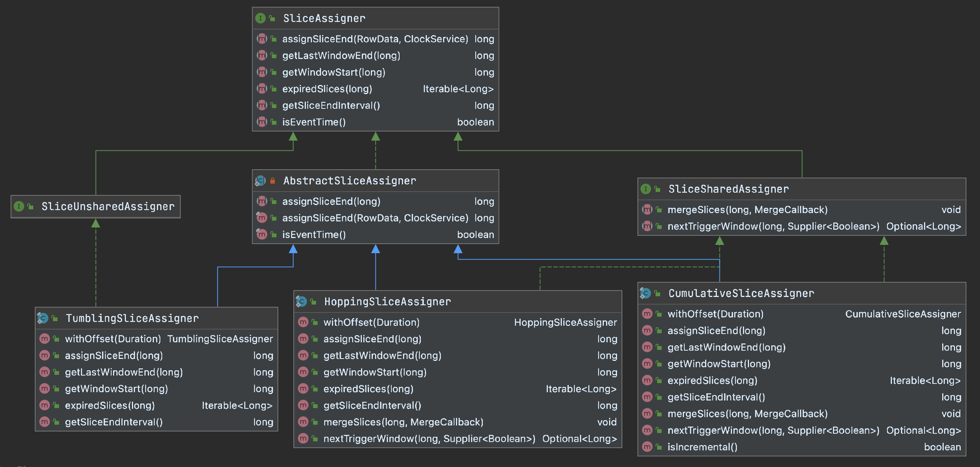Click HoppingSliceAssigner return type of withOffset

coord(565,322)
